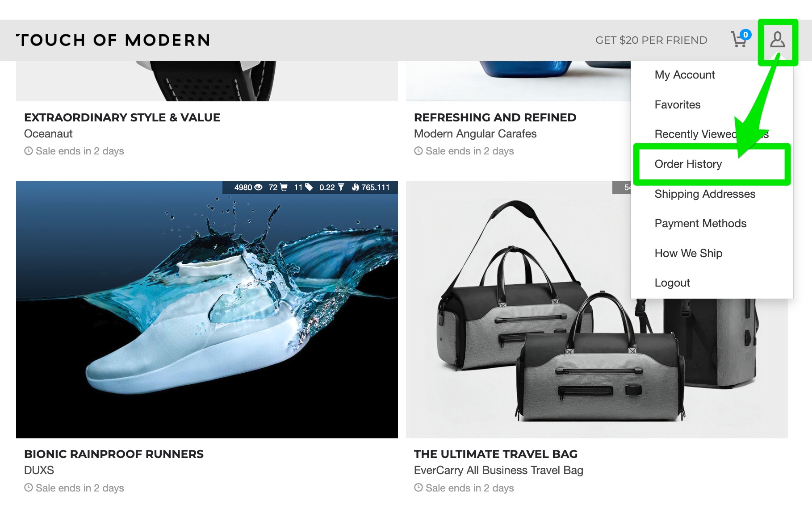812x508 pixels.
Task: Click GET $20 PER FRIEND link
Action: pos(651,40)
